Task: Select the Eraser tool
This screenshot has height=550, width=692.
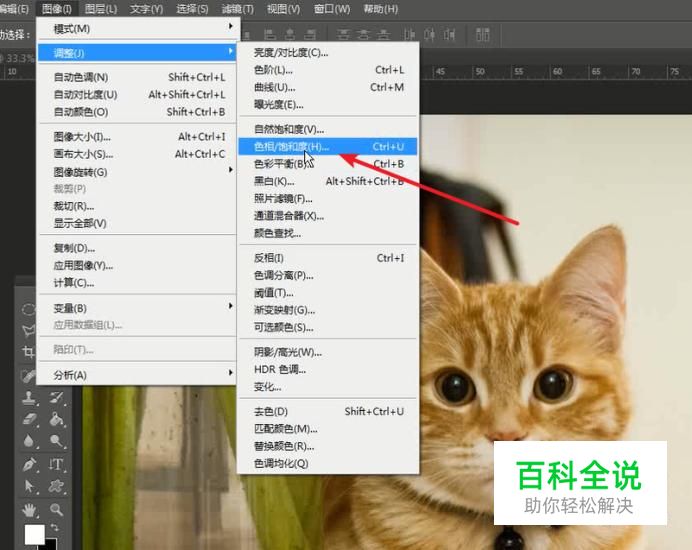Action: click(30, 419)
